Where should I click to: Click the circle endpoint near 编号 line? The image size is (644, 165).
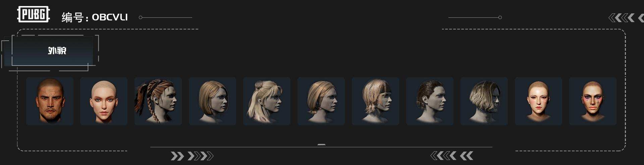[x=141, y=17]
